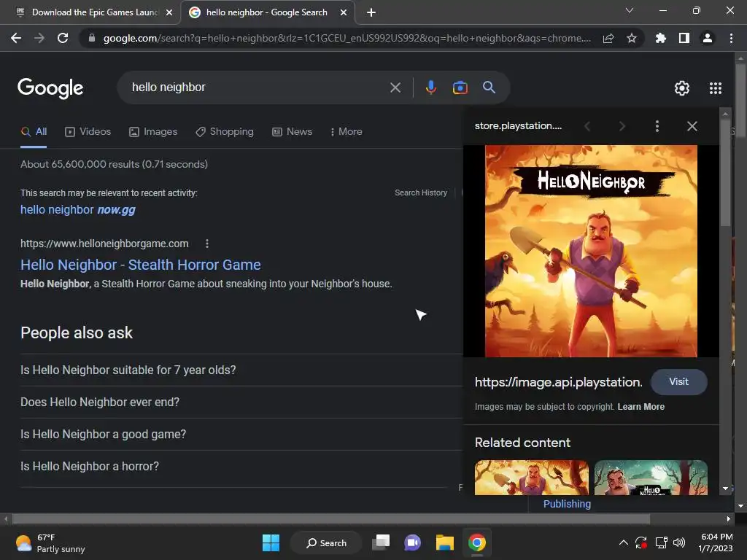The image size is (747, 560).
Task: Submit search with the magnifier icon
Action: (x=489, y=87)
